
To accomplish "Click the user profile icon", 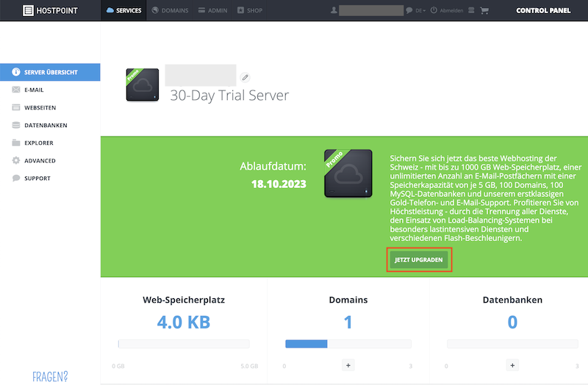I will (x=334, y=10).
